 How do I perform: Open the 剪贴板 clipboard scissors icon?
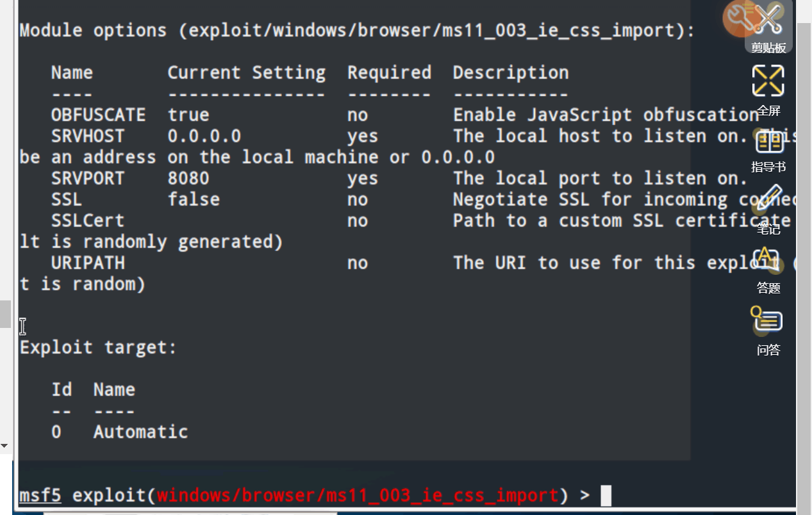[x=768, y=27]
